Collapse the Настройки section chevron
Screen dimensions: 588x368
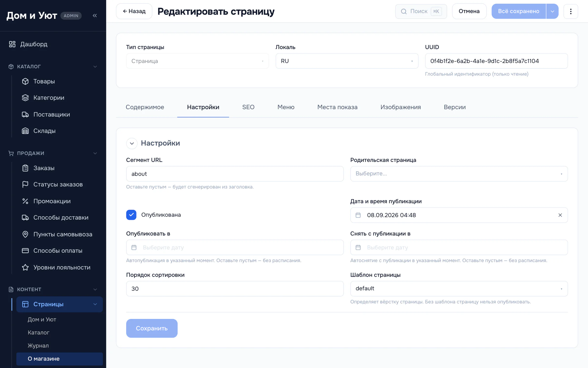(x=132, y=143)
